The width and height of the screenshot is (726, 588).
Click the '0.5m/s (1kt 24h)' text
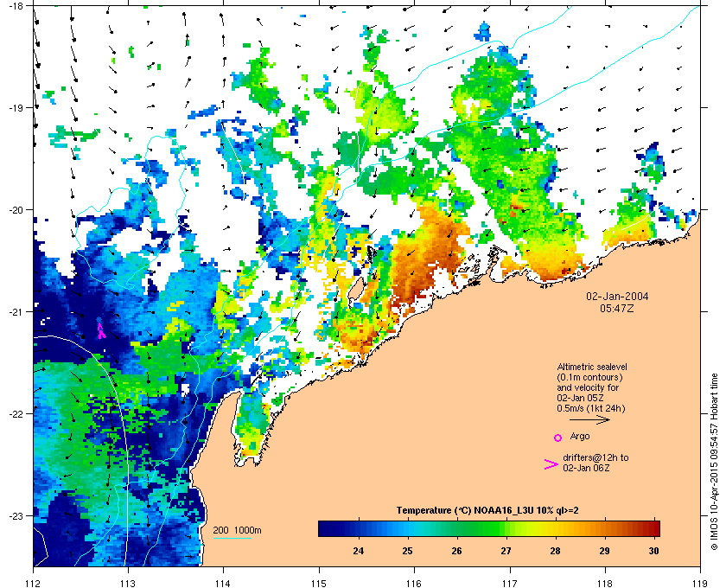pos(591,408)
